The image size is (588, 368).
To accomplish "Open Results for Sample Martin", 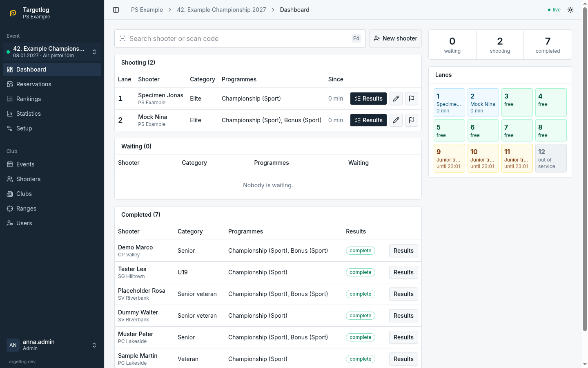I will tap(403, 359).
